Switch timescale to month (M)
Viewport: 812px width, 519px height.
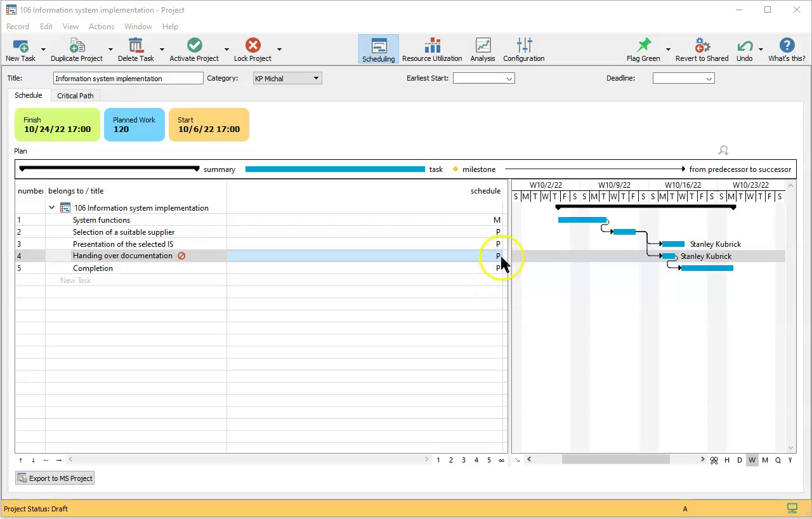point(765,460)
